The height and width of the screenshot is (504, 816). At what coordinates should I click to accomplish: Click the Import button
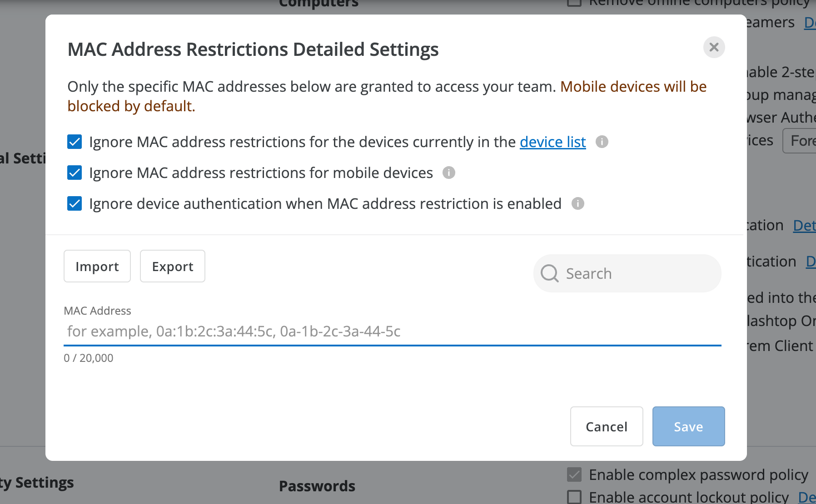97,266
